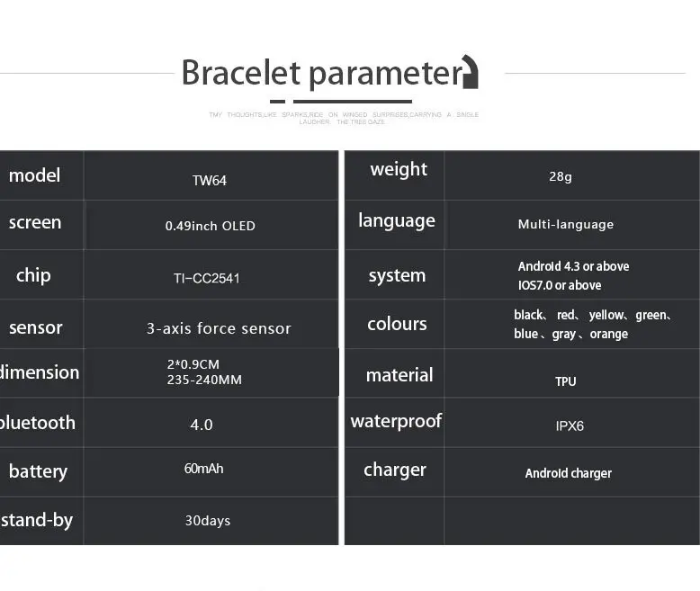Click the bracelet icon beside the title
Screen dimensions: 700x591
click(470, 72)
